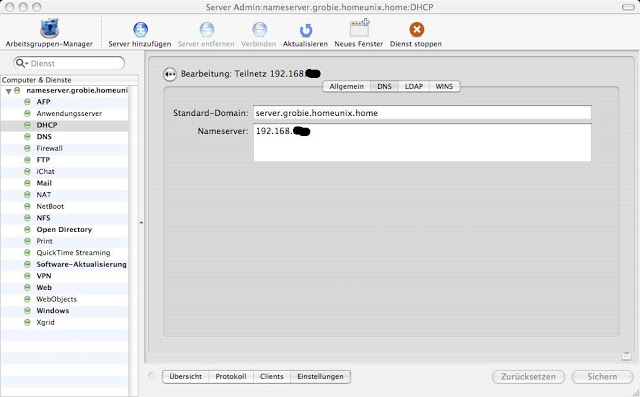Select the Firewall service

49,149
